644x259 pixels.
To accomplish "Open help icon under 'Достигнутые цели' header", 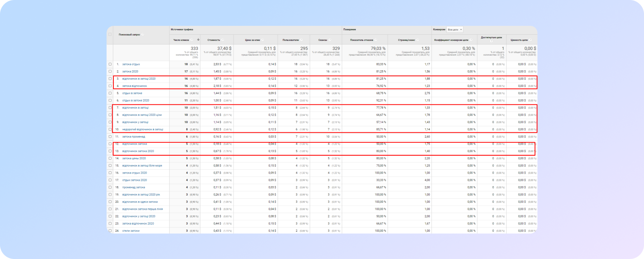I will (x=492, y=41).
